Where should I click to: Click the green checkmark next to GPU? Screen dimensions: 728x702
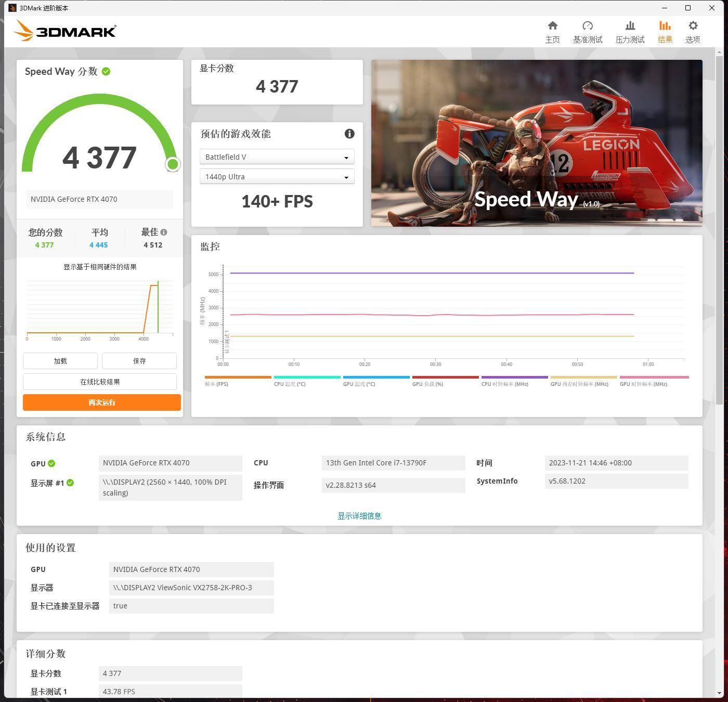pos(51,463)
